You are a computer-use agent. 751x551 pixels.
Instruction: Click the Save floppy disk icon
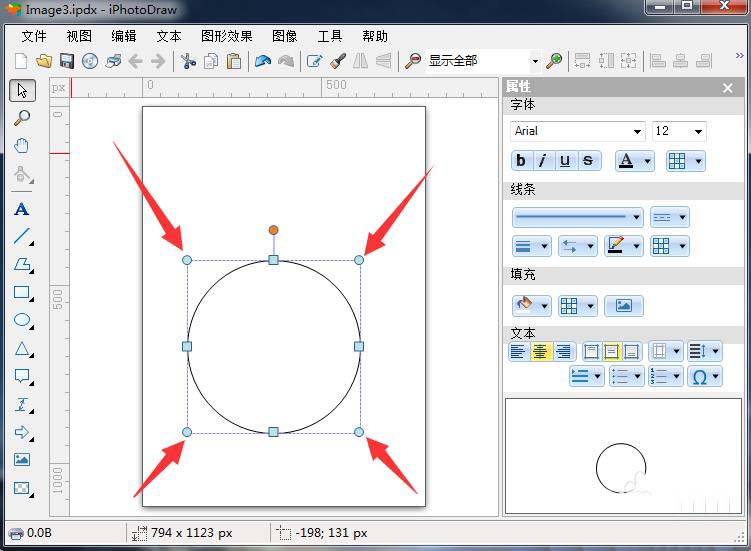(x=67, y=61)
